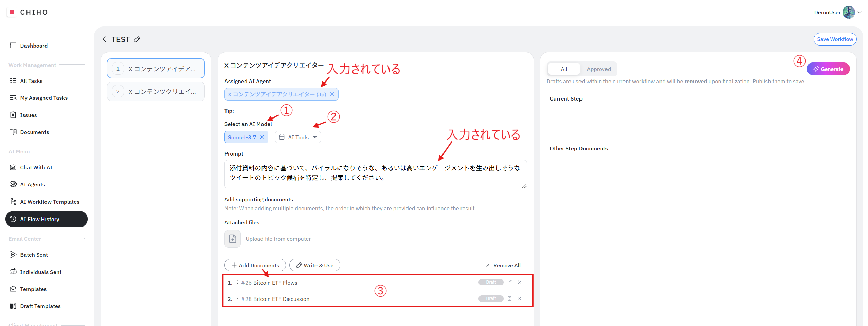Go back using the left chevron arrow
The height and width of the screenshot is (326, 868).
[104, 39]
